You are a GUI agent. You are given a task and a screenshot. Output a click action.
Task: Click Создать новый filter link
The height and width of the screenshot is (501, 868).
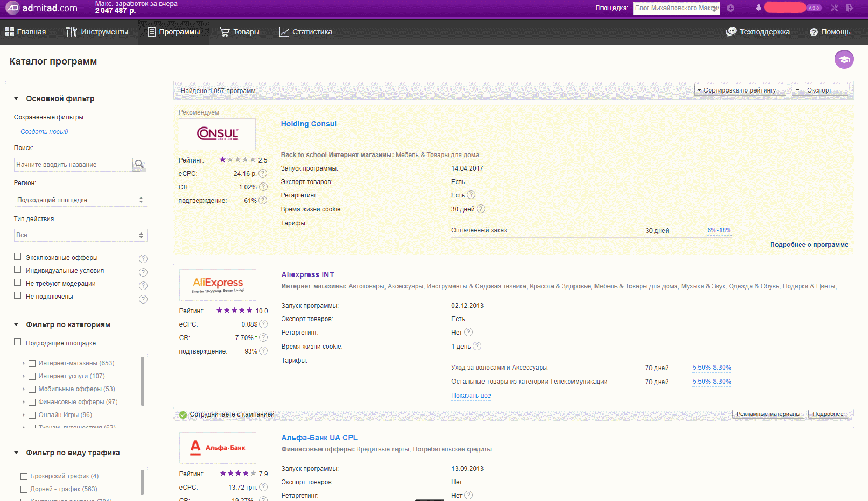(44, 132)
